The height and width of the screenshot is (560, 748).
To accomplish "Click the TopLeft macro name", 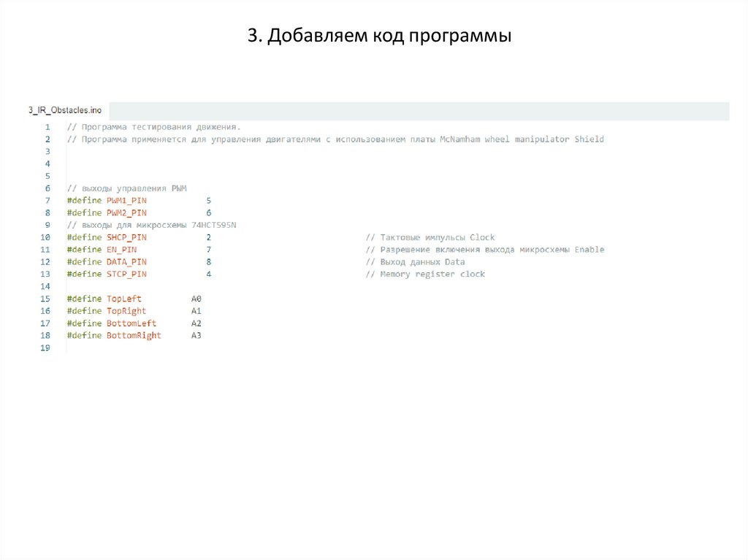I will coord(124,299).
